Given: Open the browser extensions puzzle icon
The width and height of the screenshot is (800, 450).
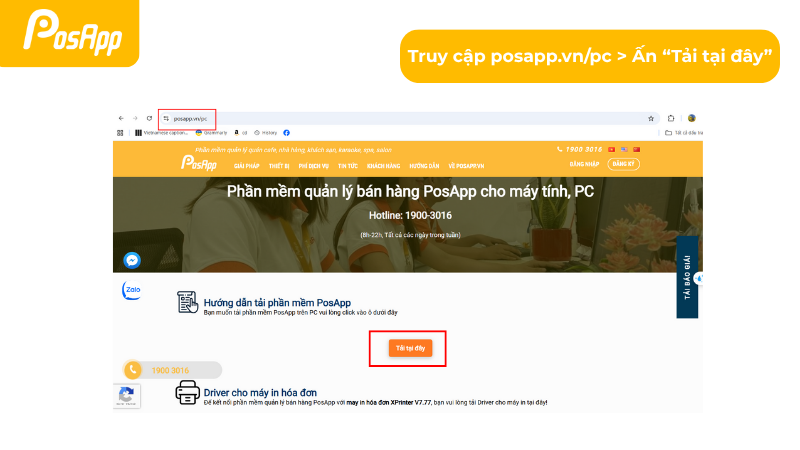Looking at the screenshot, I should point(671,118).
